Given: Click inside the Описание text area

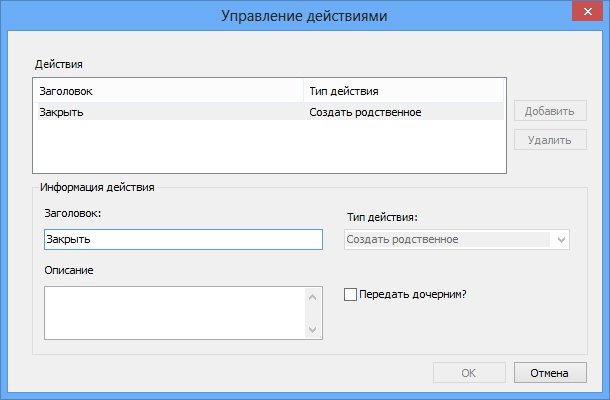Looking at the screenshot, I should coord(174,313).
